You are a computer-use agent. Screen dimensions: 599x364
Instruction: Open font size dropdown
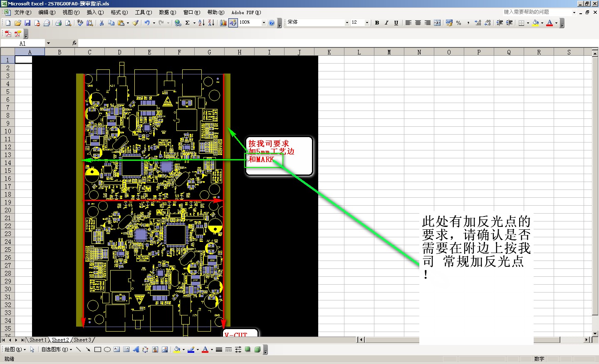(x=367, y=23)
